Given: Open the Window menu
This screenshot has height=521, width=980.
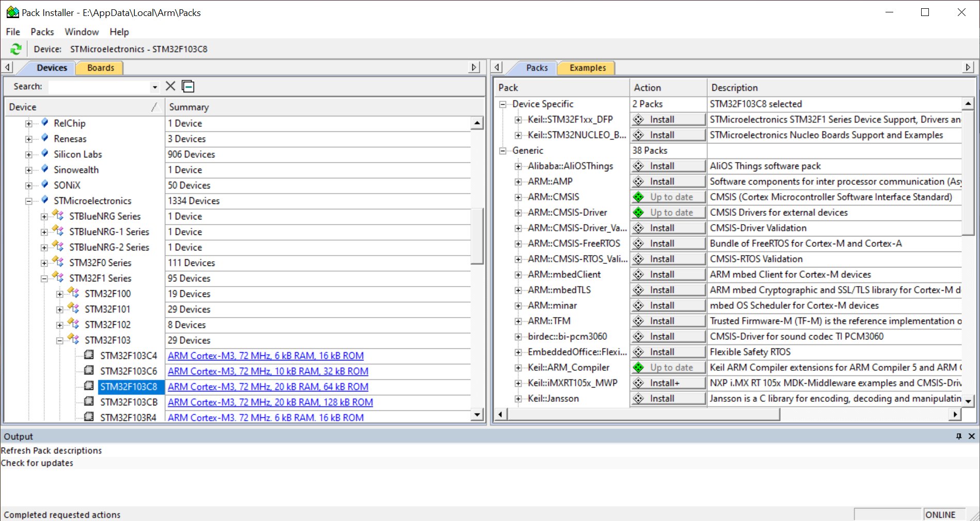Looking at the screenshot, I should 82,32.
